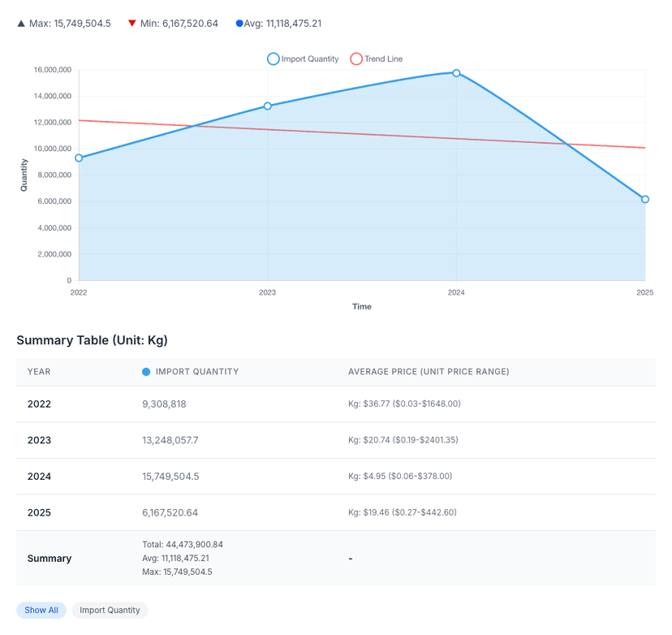Click the Import Quantity legend circle icon
The image size is (672, 635).
(273, 58)
